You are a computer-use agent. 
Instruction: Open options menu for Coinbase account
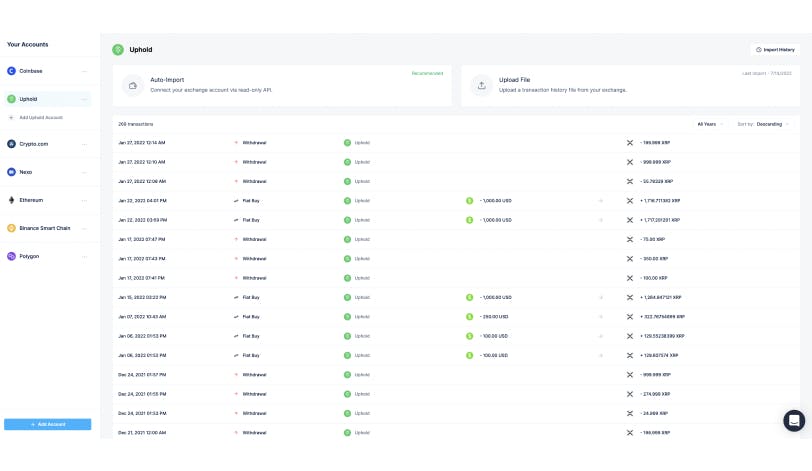click(84, 71)
